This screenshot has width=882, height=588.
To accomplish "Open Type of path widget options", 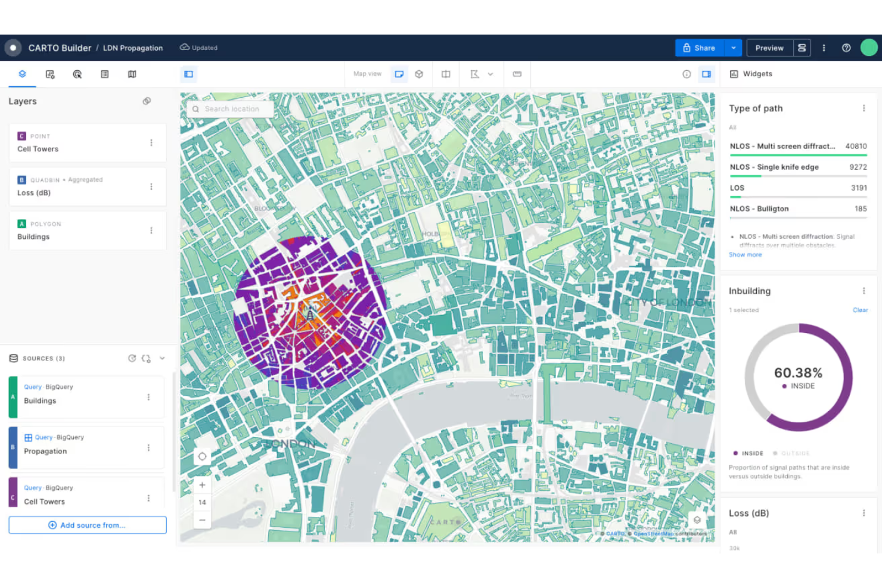I will tap(864, 108).
